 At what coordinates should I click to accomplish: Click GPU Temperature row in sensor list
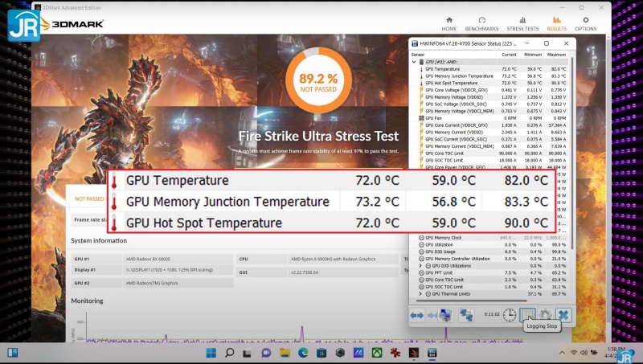coord(489,69)
